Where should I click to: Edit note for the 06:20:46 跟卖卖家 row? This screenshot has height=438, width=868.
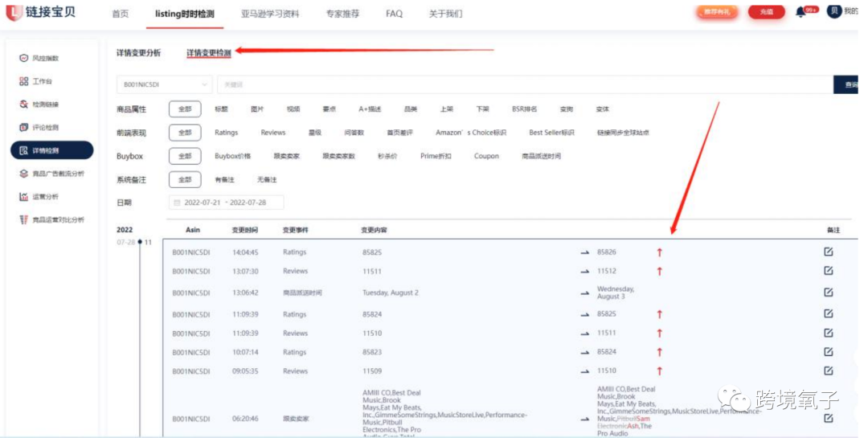click(x=828, y=419)
